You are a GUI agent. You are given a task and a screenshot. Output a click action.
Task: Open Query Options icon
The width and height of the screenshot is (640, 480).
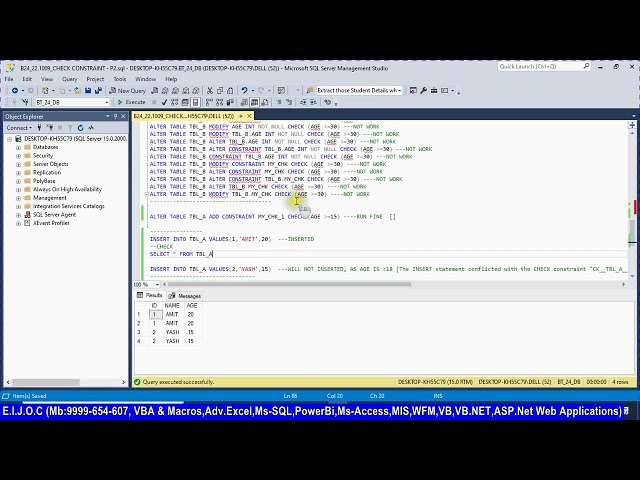click(x=185, y=102)
